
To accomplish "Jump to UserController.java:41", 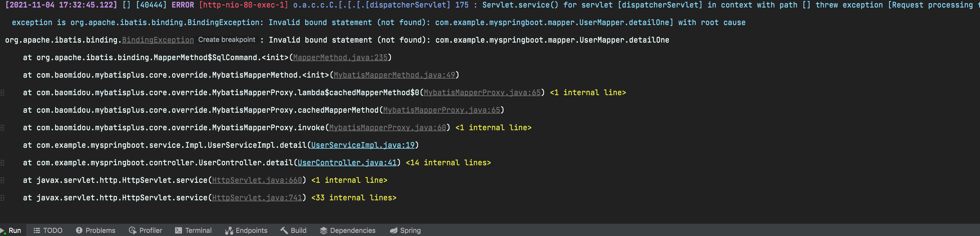I will 347,163.
